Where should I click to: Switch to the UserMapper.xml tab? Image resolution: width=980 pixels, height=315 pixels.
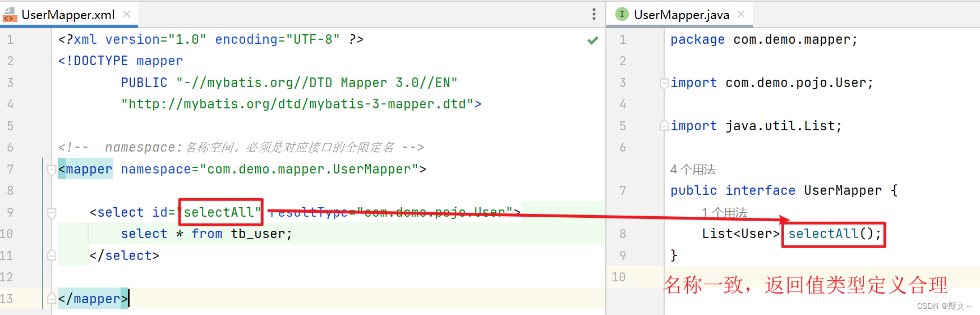coord(68,15)
